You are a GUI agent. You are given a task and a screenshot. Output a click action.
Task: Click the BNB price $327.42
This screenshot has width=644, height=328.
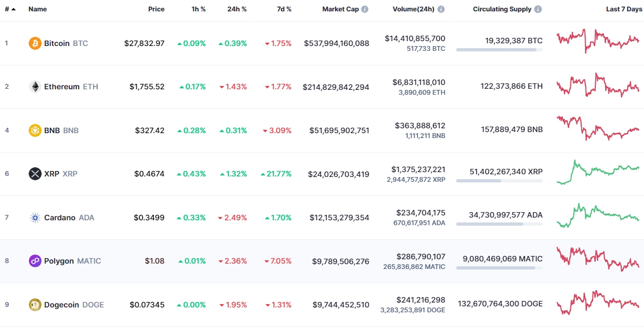pos(150,130)
